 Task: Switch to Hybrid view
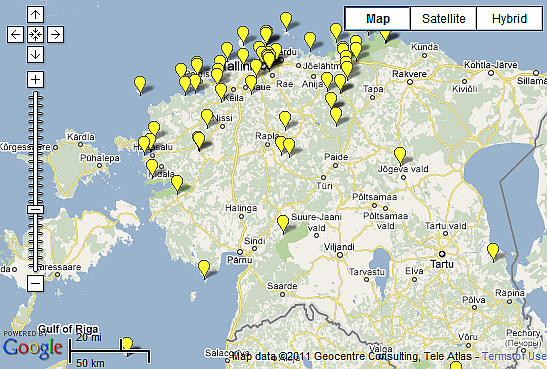(509, 18)
